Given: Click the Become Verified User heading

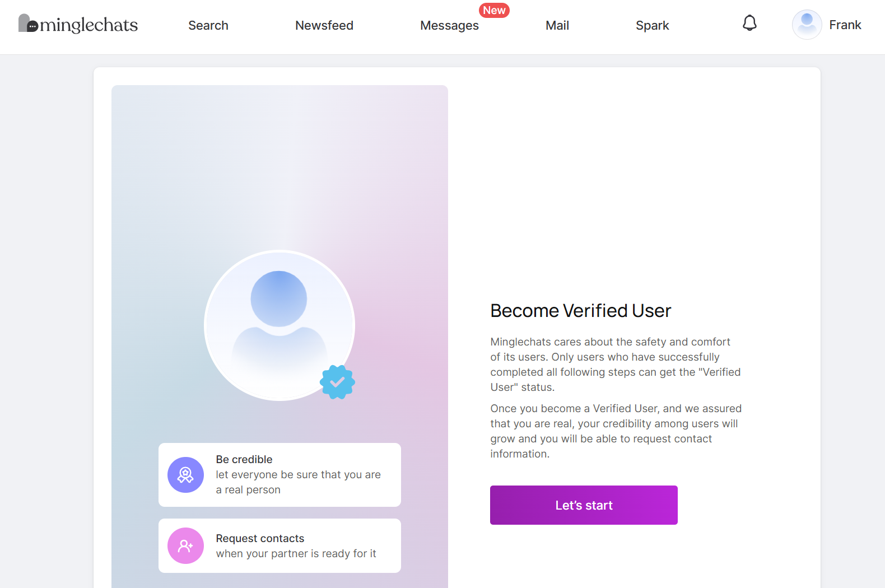Looking at the screenshot, I should (580, 311).
